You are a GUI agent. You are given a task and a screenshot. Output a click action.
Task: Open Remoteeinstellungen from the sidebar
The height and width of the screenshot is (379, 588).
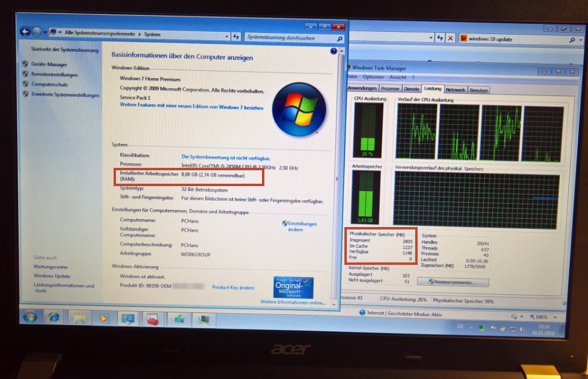(x=54, y=74)
